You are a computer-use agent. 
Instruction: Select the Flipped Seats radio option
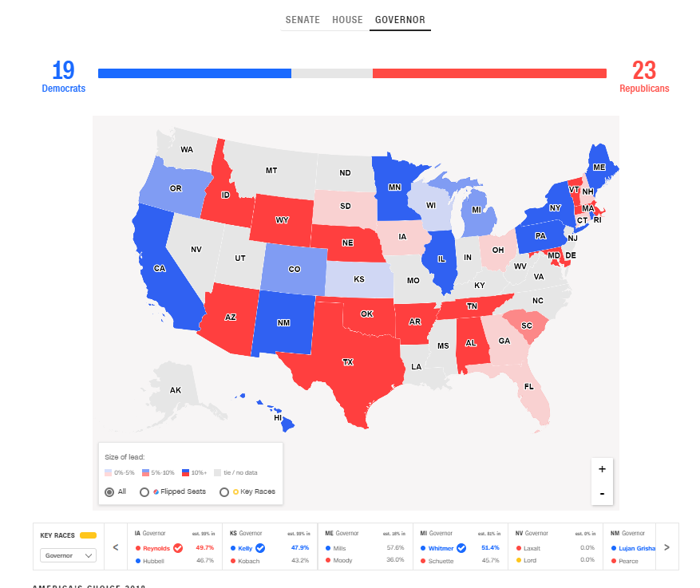pos(144,491)
